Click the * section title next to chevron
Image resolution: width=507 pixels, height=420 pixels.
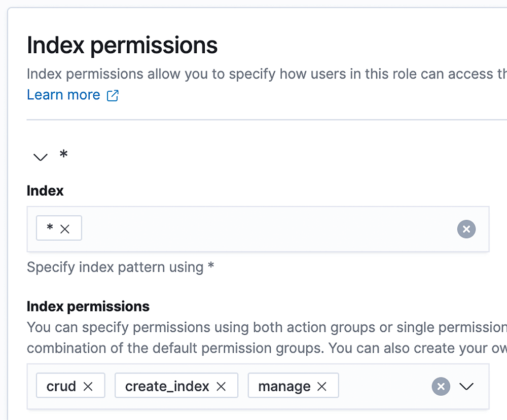tap(63, 155)
